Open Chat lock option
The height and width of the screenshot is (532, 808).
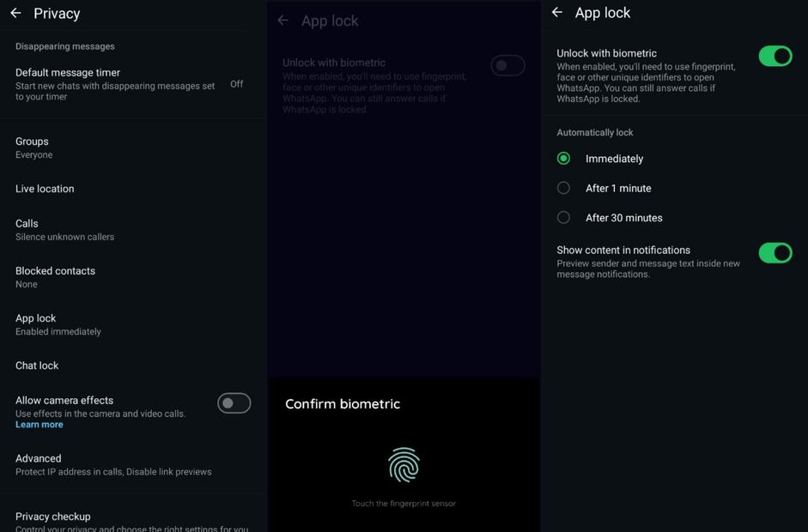pos(37,366)
